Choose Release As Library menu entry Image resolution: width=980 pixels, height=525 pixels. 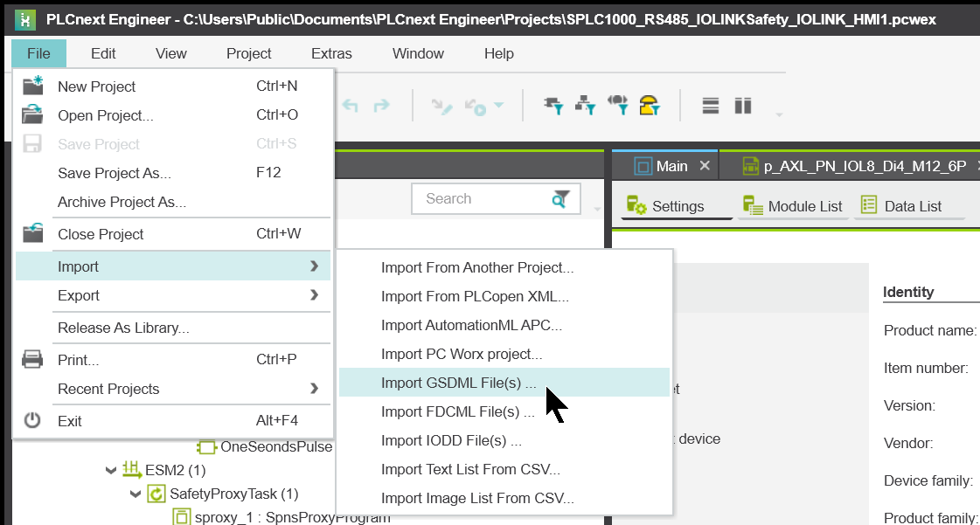coord(172,328)
